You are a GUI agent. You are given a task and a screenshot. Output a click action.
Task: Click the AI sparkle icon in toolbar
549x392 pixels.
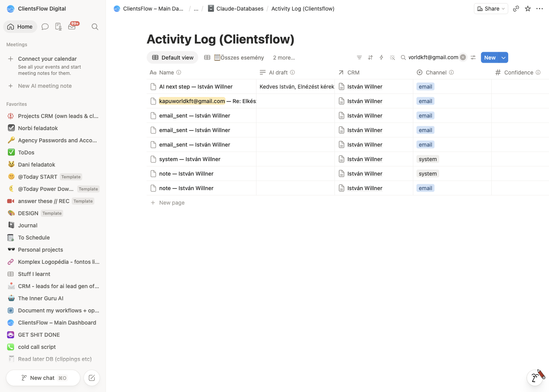tap(392, 58)
